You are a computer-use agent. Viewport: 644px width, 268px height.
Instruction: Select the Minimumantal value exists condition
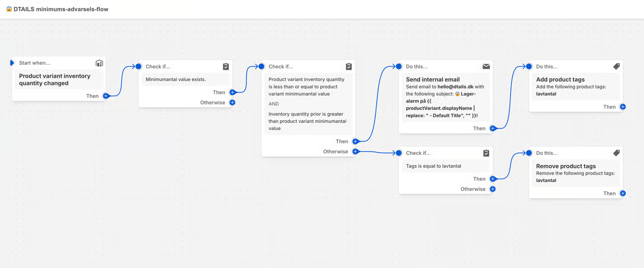click(x=176, y=79)
